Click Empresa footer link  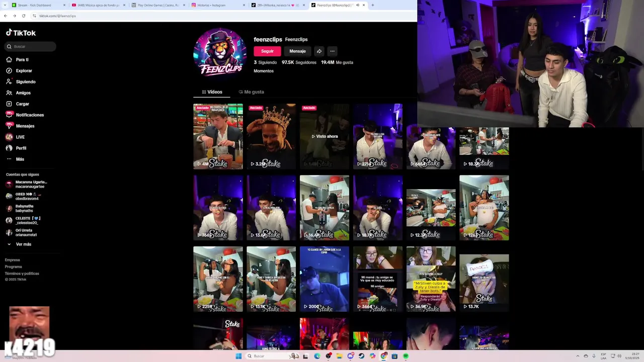tap(13, 260)
